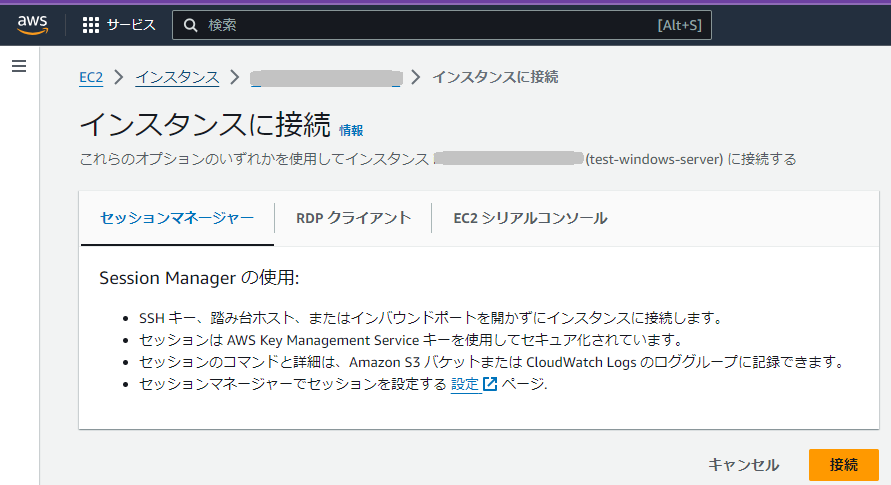Go to EC2 breadcrumb link
The width and height of the screenshot is (891, 485).
91,77
